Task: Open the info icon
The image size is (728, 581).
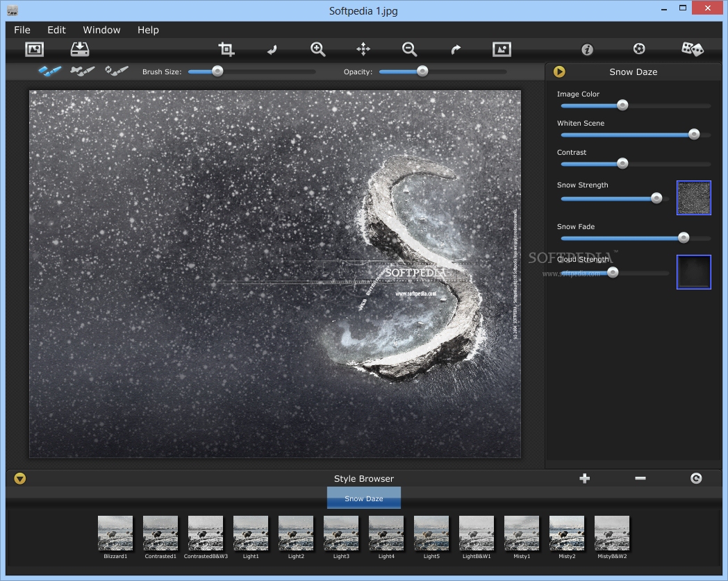Action: pyautogui.click(x=587, y=49)
